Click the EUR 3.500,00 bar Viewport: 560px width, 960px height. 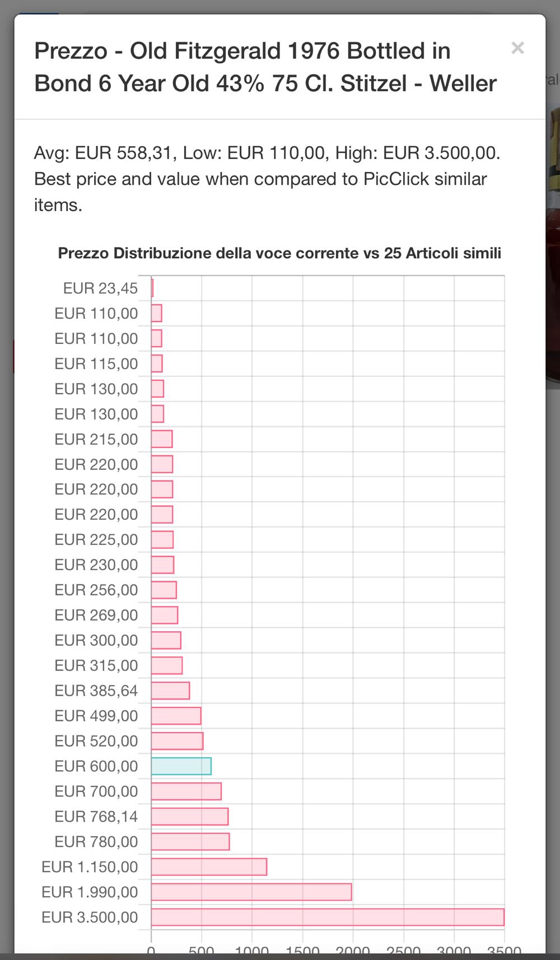pos(328,917)
